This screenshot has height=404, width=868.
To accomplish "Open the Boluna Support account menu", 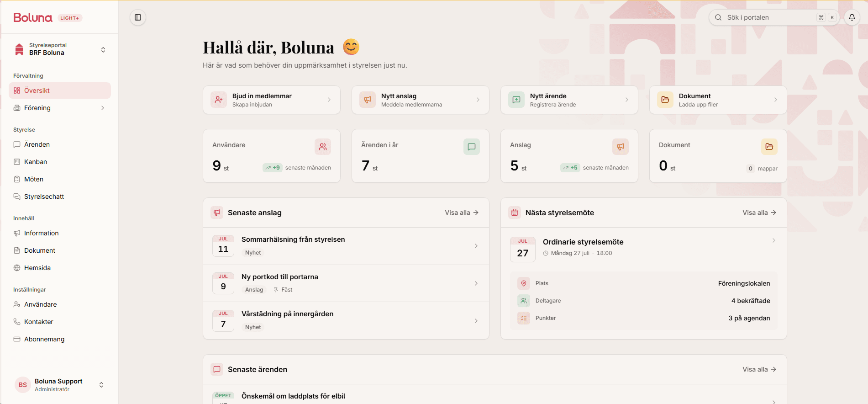I will (x=60, y=385).
